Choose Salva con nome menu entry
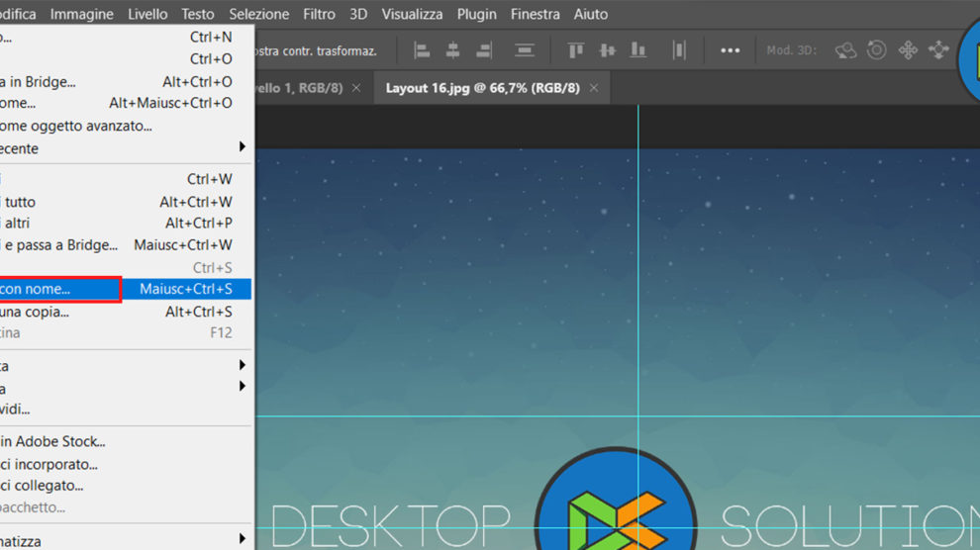The height and width of the screenshot is (550, 980). click(59, 289)
